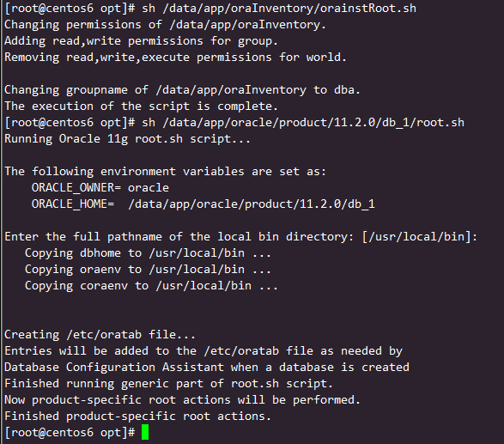The height and width of the screenshot is (444, 504).
Task: Click 'Copying oraenv to /usr/local/bin' line
Action: click(x=149, y=270)
